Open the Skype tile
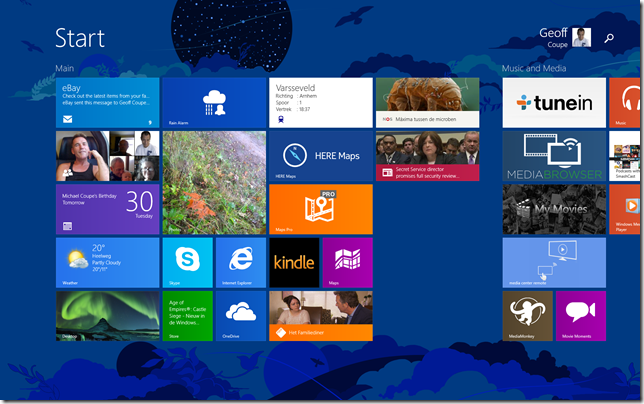The image size is (644, 404). (187, 262)
